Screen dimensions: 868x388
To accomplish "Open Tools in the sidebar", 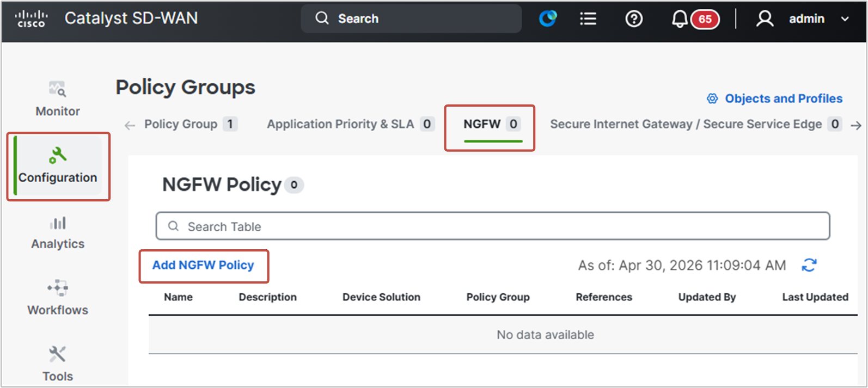I will point(58,364).
